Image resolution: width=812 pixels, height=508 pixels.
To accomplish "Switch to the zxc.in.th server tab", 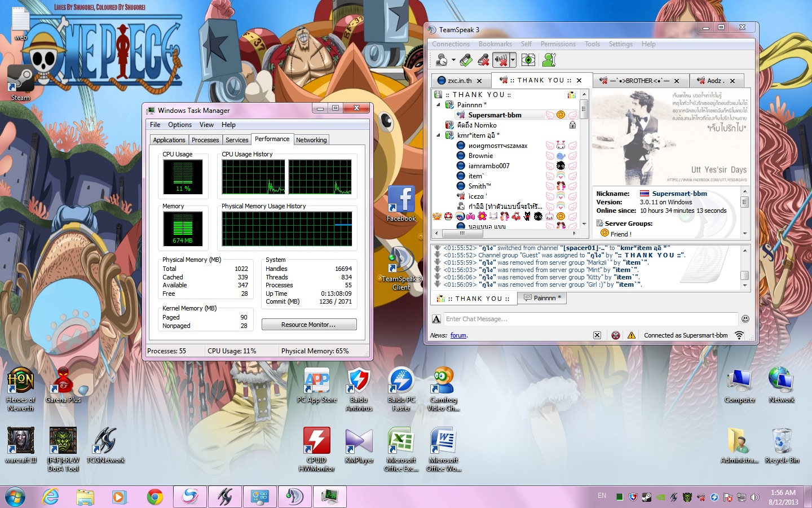I will [460, 81].
